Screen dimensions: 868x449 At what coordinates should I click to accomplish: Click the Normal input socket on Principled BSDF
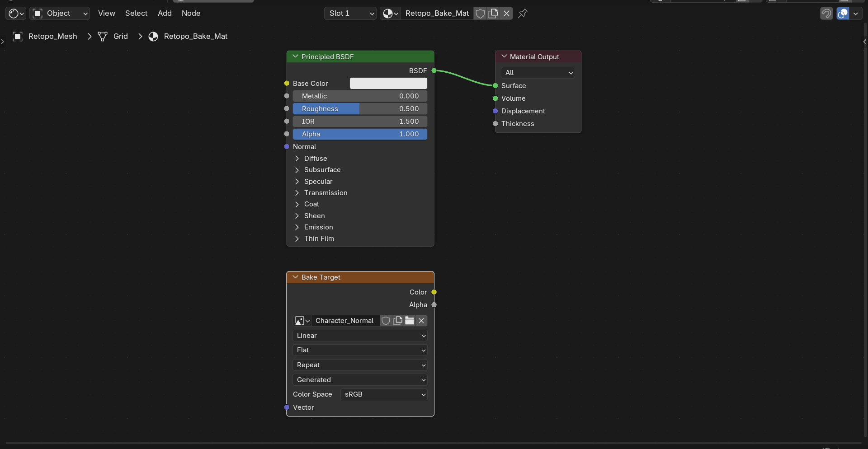287,147
